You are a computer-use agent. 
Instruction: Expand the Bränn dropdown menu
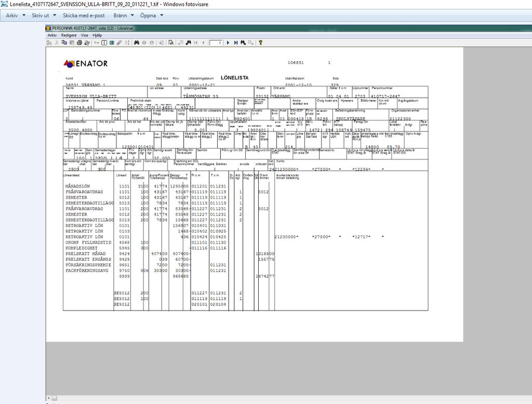click(124, 15)
